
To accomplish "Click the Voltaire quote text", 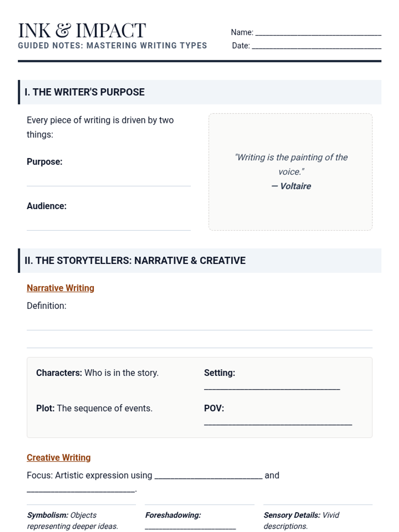I will (x=291, y=164).
